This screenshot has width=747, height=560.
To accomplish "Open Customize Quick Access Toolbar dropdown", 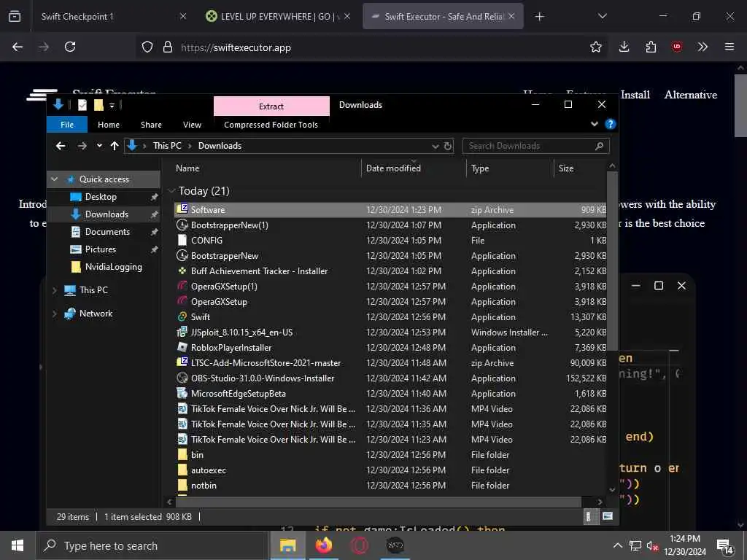I will coord(112,105).
